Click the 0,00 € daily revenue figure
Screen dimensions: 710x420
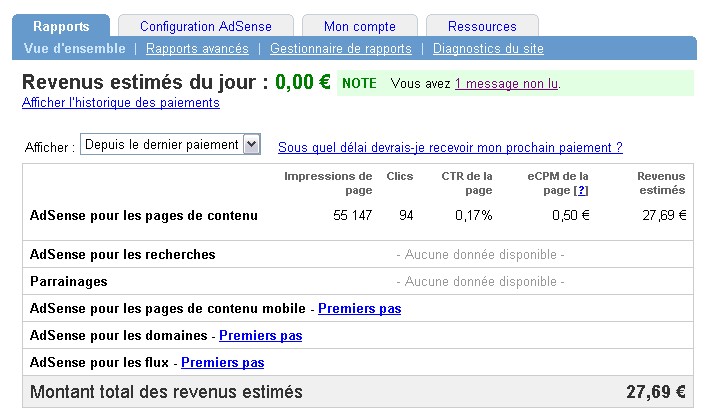pyautogui.click(x=303, y=82)
